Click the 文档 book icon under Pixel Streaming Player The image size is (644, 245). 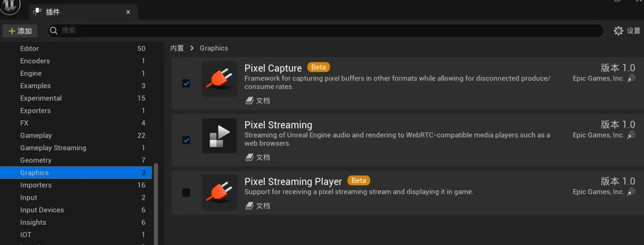pyautogui.click(x=250, y=206)
